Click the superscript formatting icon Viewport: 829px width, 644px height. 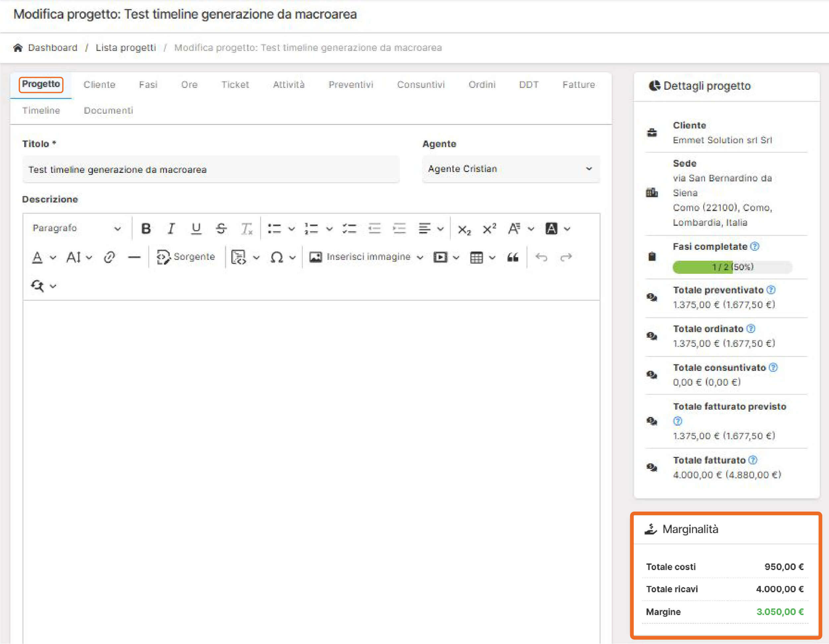(x=489, y=228)
